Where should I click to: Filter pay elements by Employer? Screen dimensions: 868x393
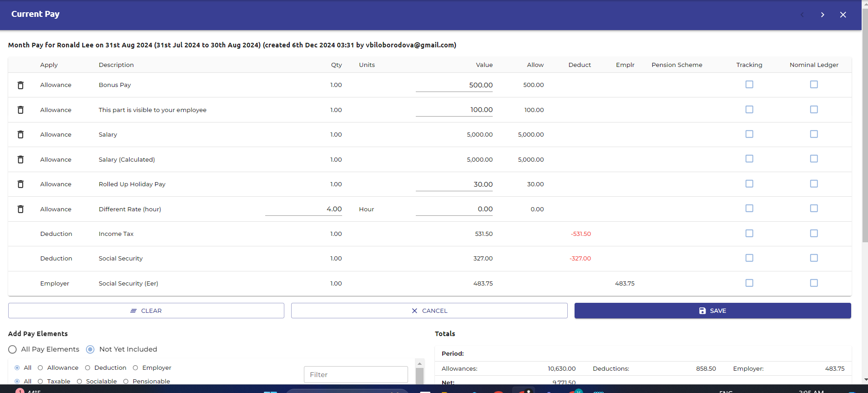tap(136, 368)
